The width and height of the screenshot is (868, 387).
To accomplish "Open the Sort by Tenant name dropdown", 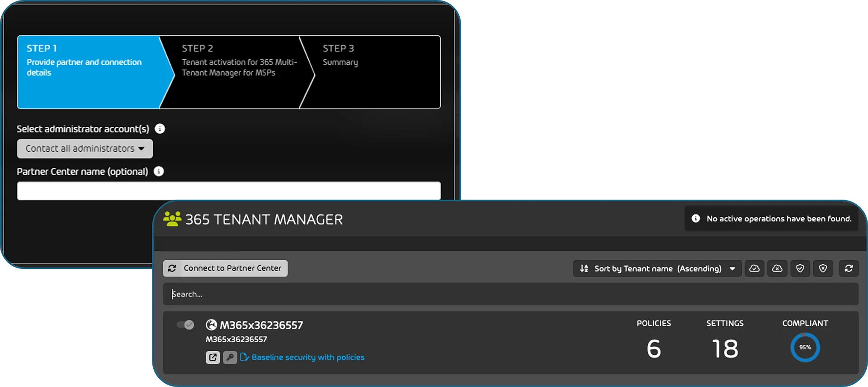I will click(657, 268).
